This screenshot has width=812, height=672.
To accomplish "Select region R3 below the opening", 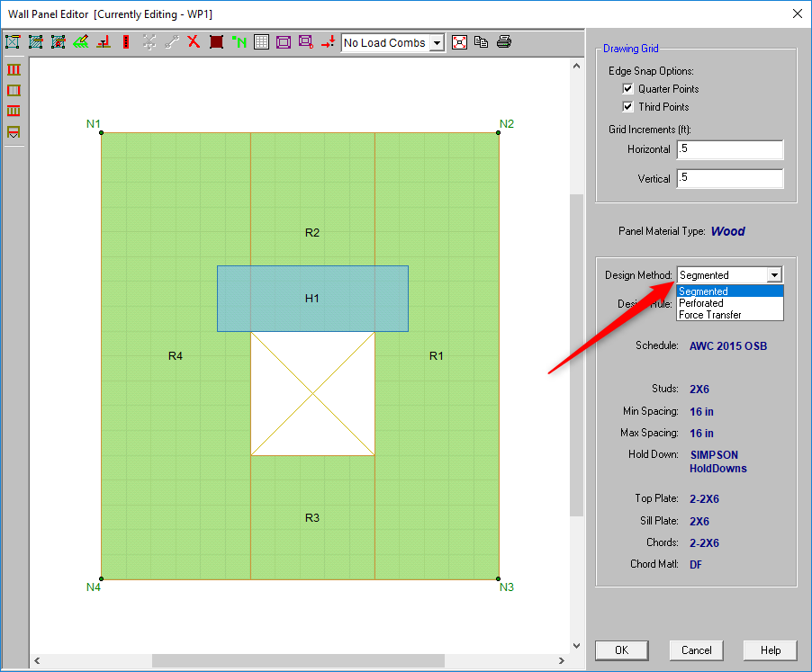I will pos(312,517).
